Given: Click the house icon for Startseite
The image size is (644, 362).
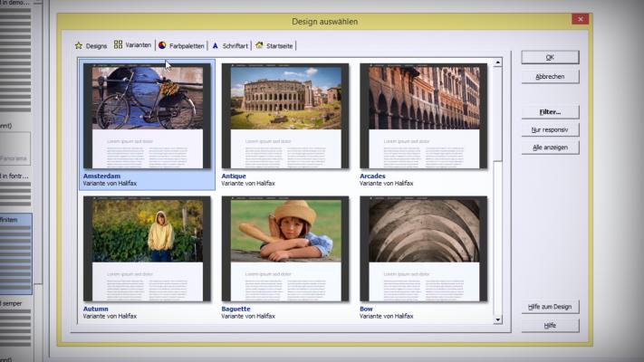Looking at the screenshot, I should 259,45.
